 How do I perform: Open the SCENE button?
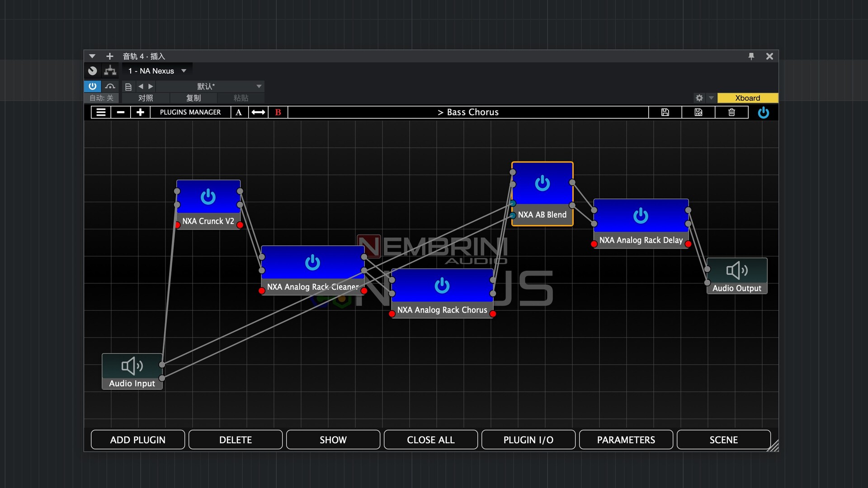tap(724, 440)
